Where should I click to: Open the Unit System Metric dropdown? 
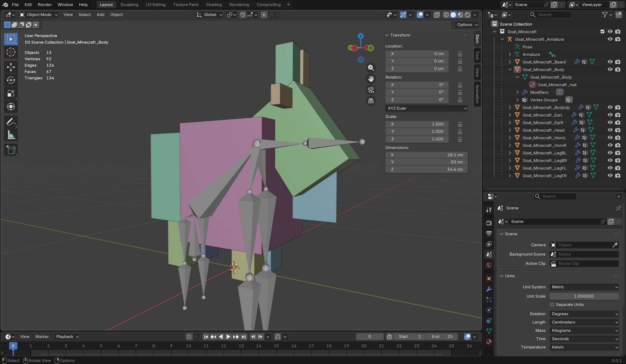point(584,287)
